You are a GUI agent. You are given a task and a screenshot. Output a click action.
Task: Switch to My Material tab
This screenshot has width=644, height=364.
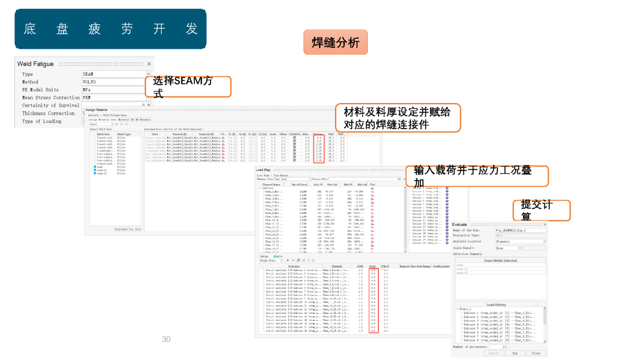[143, 120]
